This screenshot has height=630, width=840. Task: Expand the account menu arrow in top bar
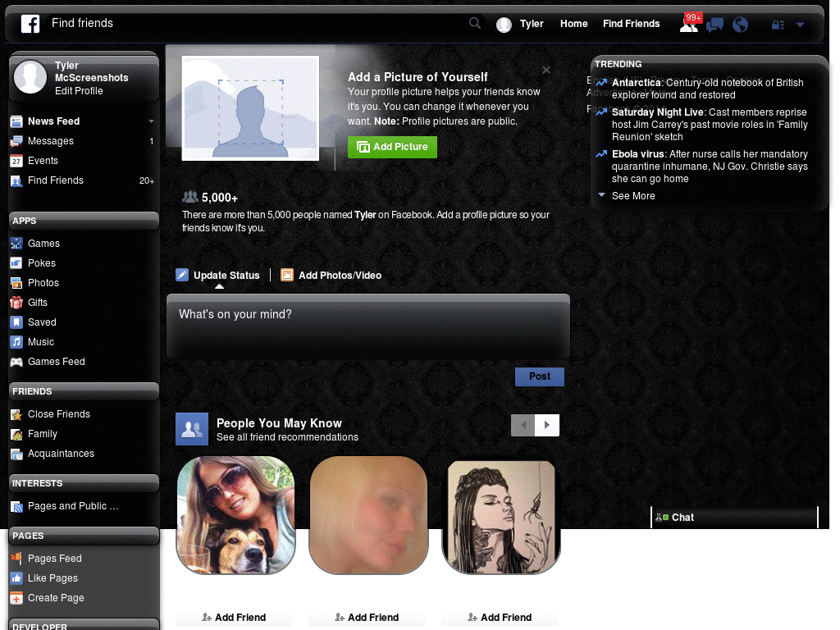[x=800, y=25]
